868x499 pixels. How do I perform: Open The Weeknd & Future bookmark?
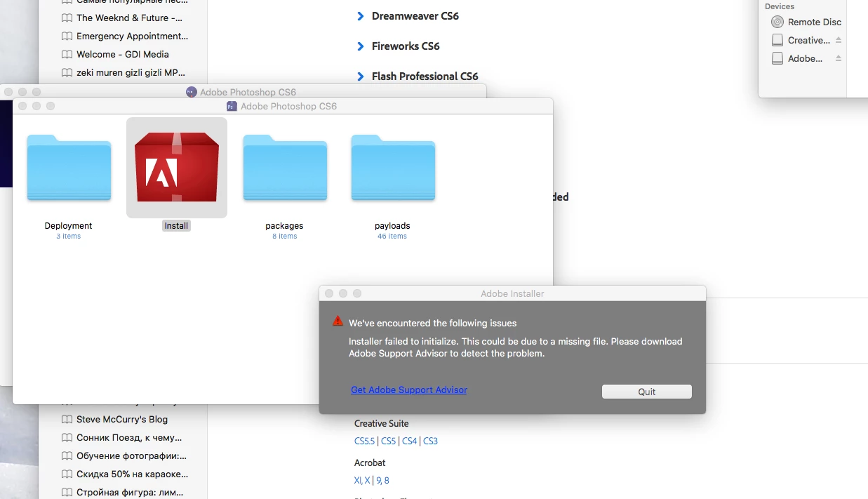pyautogui.click(x=130, y=18)
